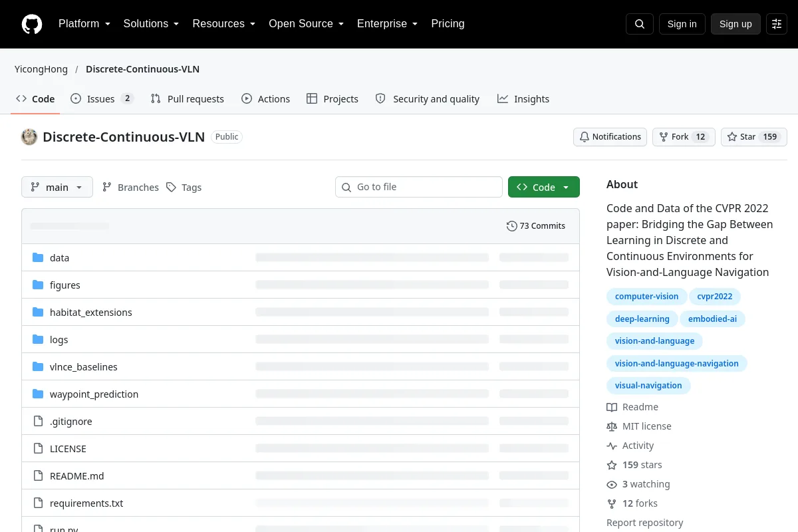
Task: Expand the Open Source dropdown menu
Action: click(x=307, y=24)
